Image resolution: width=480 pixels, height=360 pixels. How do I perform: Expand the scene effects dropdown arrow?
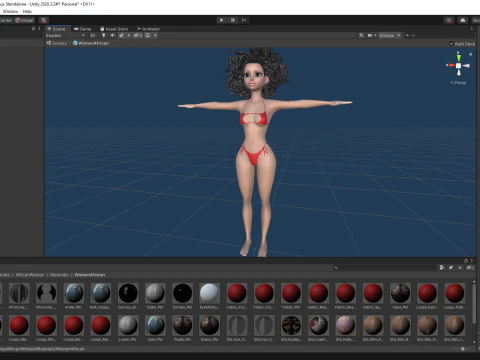pos(129,35)
